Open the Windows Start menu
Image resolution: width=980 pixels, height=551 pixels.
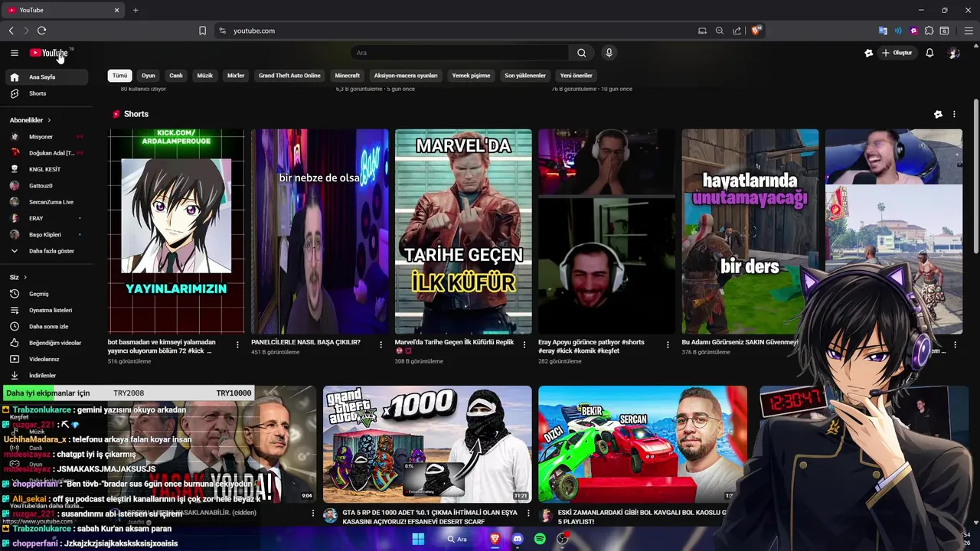[x=418, y=540]
